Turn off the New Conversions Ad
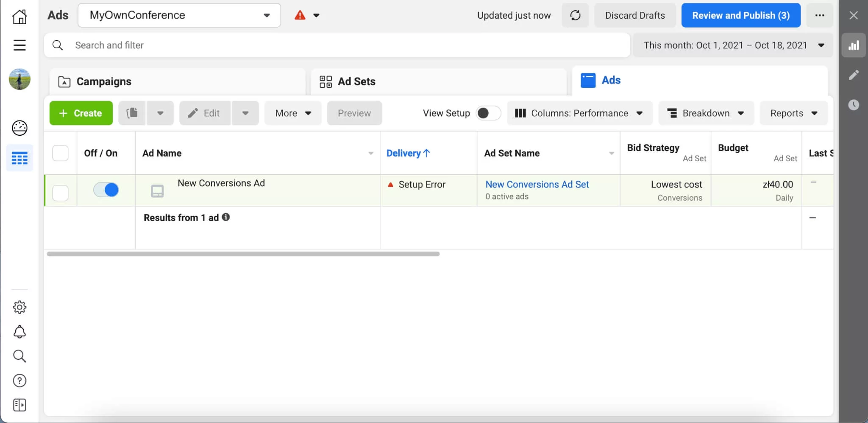 coord(106,190)
